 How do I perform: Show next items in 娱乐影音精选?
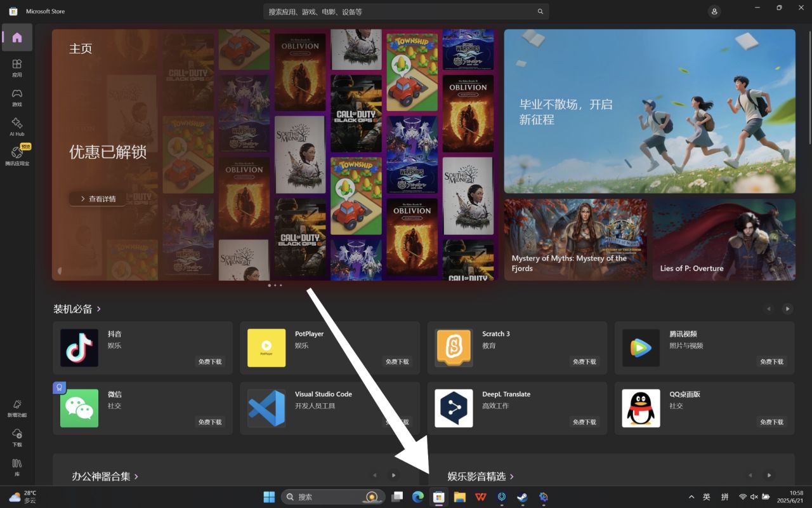[x=769, y=475]
